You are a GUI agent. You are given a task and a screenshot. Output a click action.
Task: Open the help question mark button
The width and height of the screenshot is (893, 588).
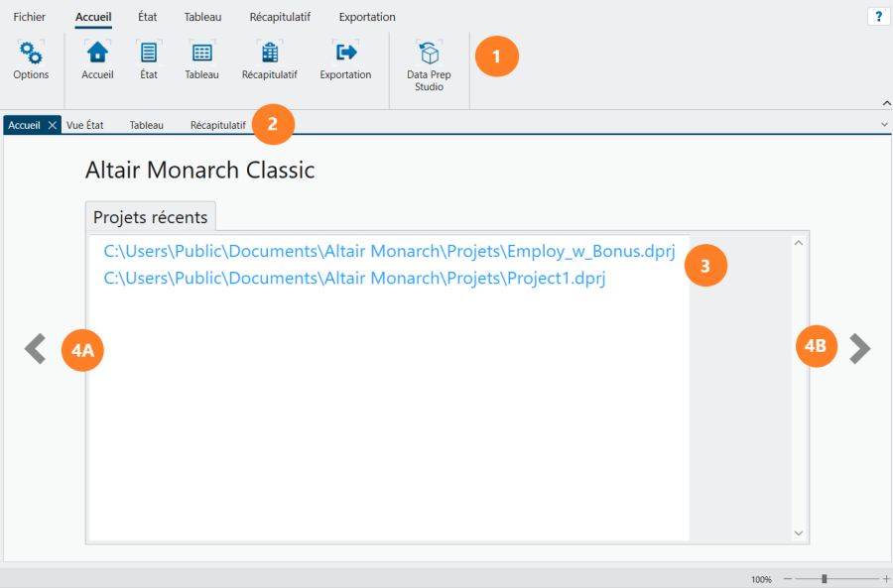(879, 17)
